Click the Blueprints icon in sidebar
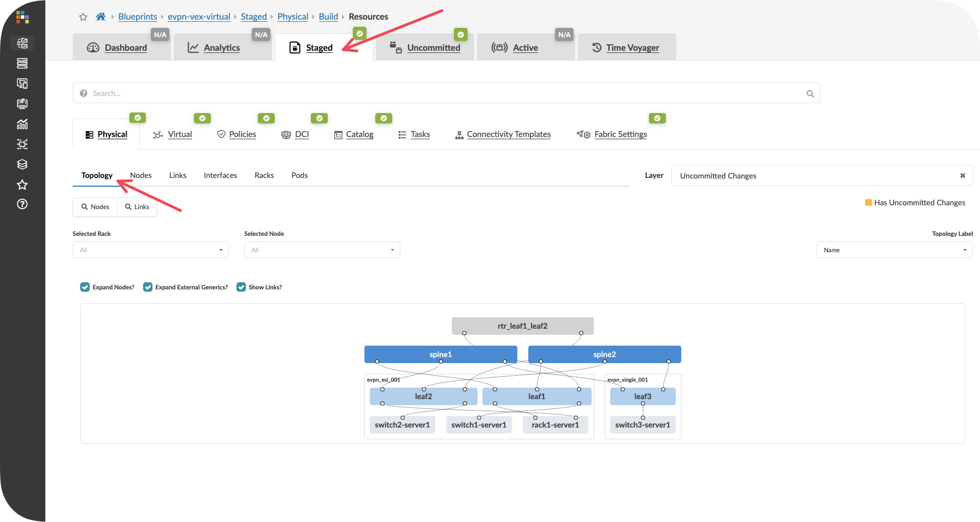Viewport: 980px width, 522px height. (x=22, y=43)
